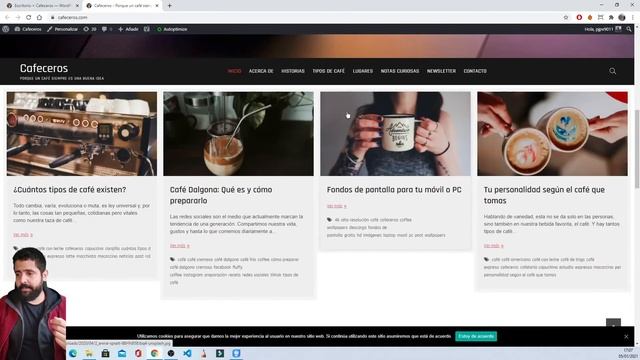This screenshot has height=360, width=640.
Task: Open Visual Studio Code from the taskbar
Action: pos(187,353)
